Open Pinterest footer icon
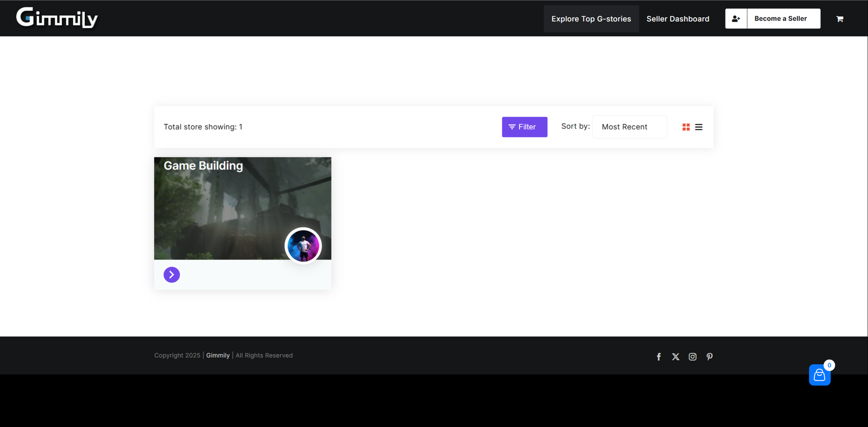Viewport: 868px width, 427px height. (x=710, y=357)
